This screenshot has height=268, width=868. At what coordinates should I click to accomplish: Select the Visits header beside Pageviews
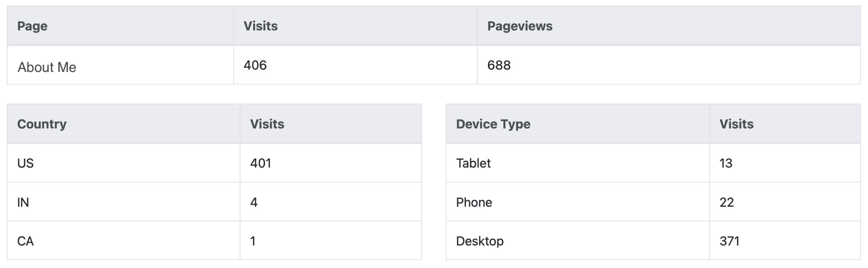(260, 26)
